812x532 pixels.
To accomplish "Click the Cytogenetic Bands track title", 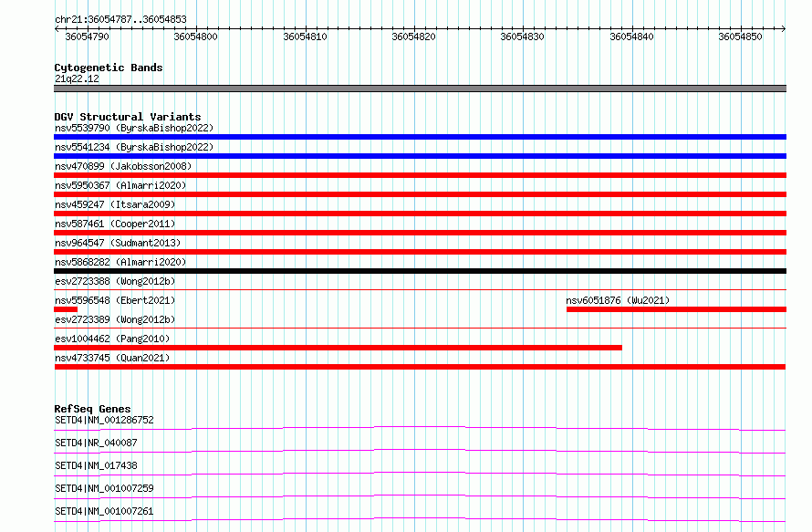I will click(109, 68).
